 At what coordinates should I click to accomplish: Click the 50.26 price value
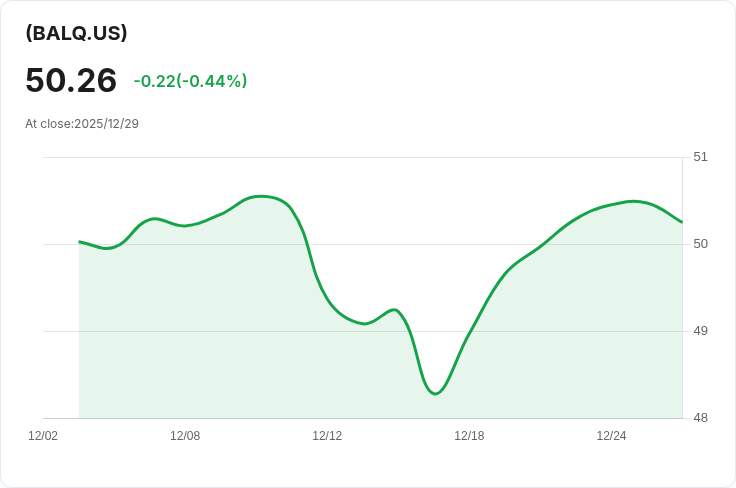pyautogui.click(x=71, y=80)
